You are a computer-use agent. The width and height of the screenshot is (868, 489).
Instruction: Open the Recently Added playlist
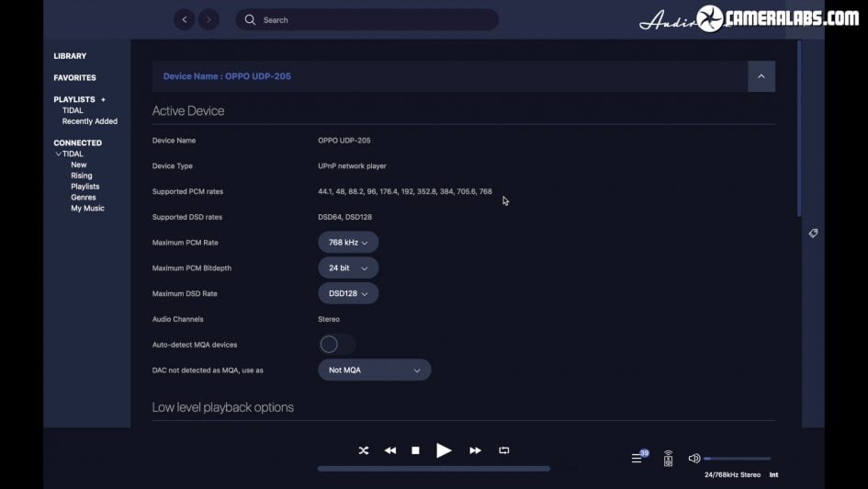(90, 121)
